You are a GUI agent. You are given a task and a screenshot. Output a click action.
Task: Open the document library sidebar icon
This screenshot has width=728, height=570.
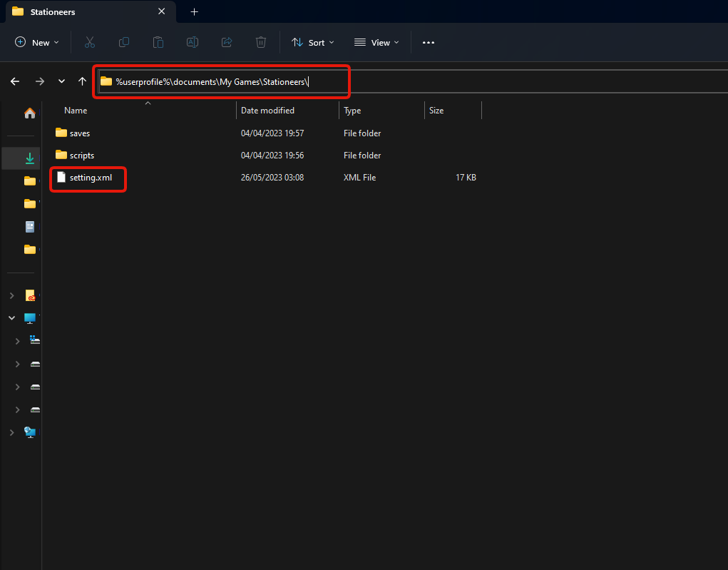coord(30,227)
